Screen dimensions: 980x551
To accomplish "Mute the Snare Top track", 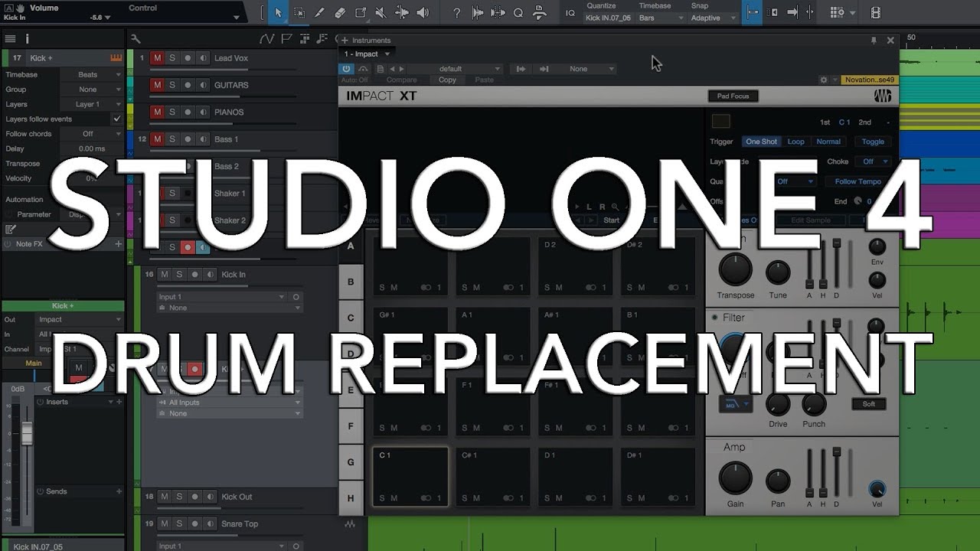I will pyautogui.click(x=164, y=524).
